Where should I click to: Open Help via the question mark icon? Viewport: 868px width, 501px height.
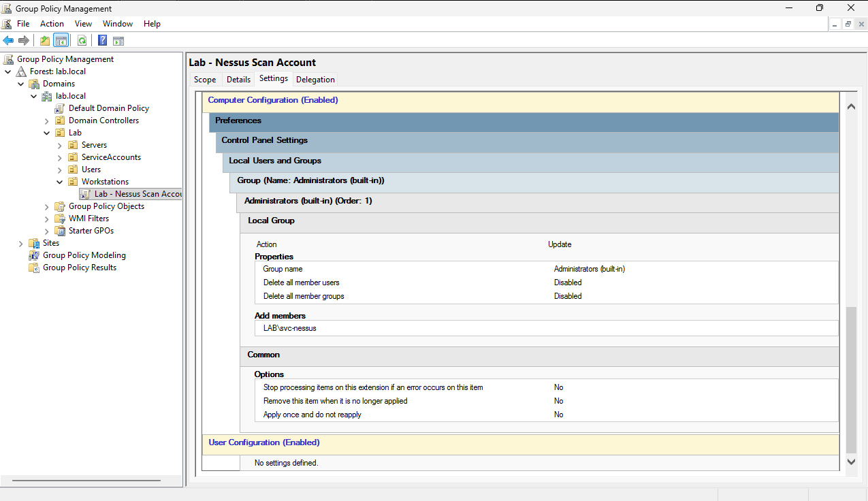102,40
